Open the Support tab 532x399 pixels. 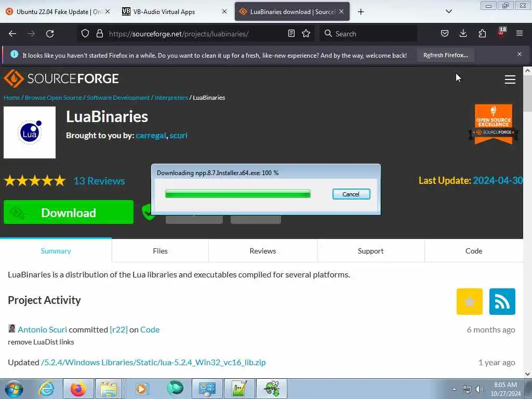coord(370,251)
